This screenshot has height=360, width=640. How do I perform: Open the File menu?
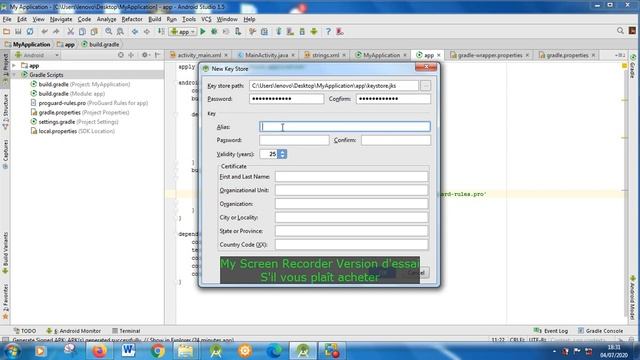point(7,19)
